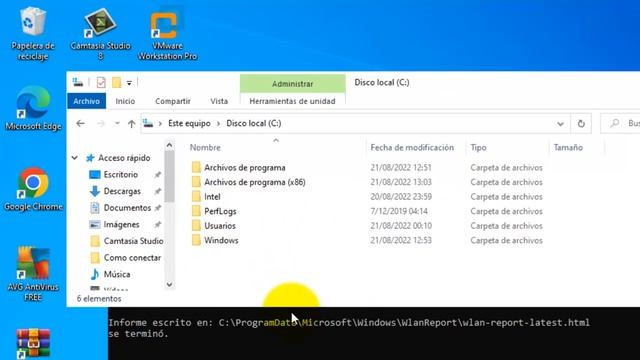The width and height of the screenshot is (640, 360).
Task: Select Descargas in the navigation pane
Action: (x=122, y=191)
